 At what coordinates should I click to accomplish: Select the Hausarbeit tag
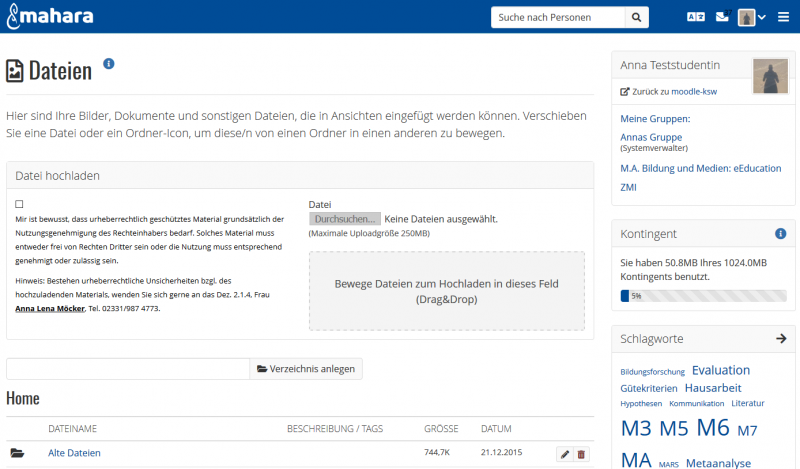coord(713,388)
